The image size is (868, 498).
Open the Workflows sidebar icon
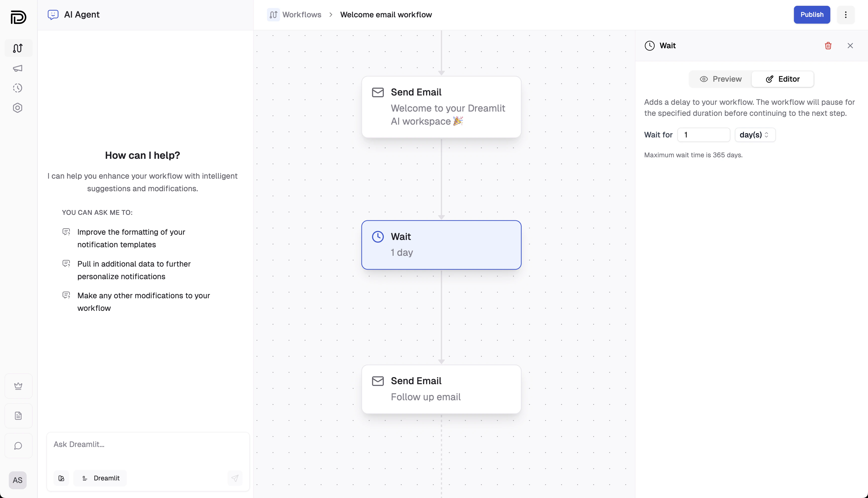click(18, 48)
